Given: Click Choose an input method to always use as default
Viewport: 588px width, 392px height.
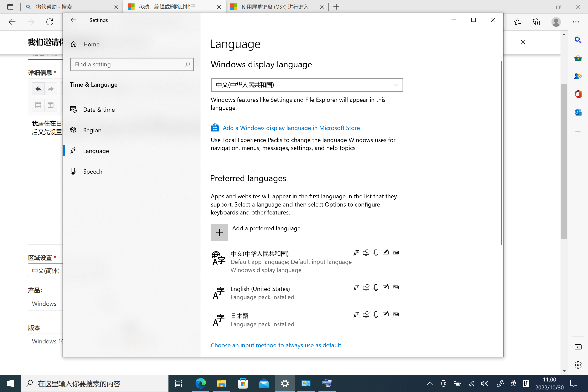Looking at the screenshot, I should [276, 345].
